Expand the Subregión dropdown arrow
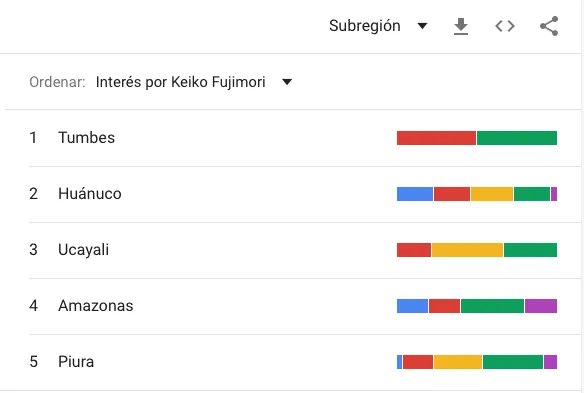 pyautogui.click(x=422, y=26)
